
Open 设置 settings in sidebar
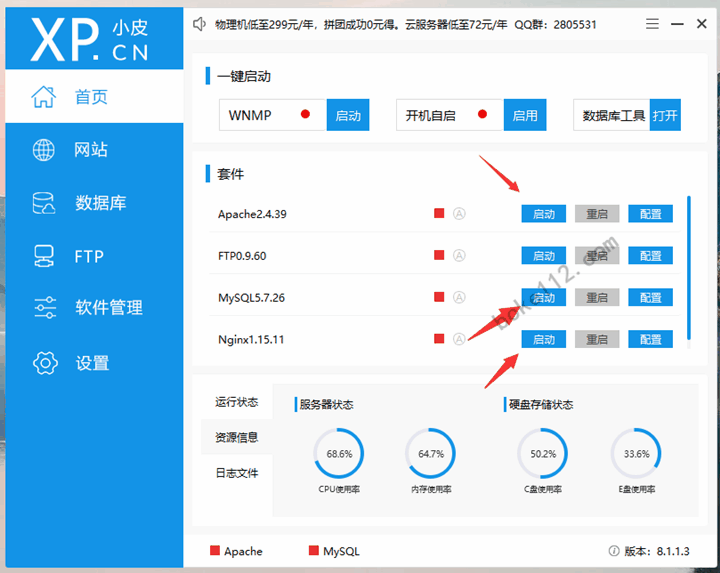pos(94,363)
